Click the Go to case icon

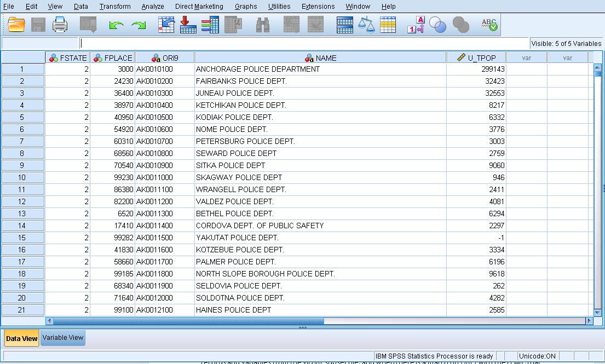click(166, 25)
